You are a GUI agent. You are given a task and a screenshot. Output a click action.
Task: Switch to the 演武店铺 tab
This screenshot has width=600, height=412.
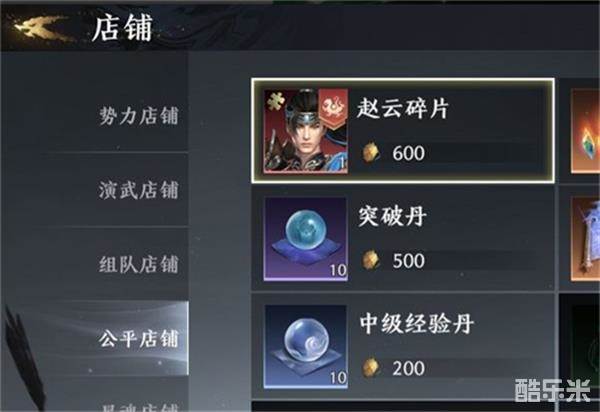coord(139,190)
